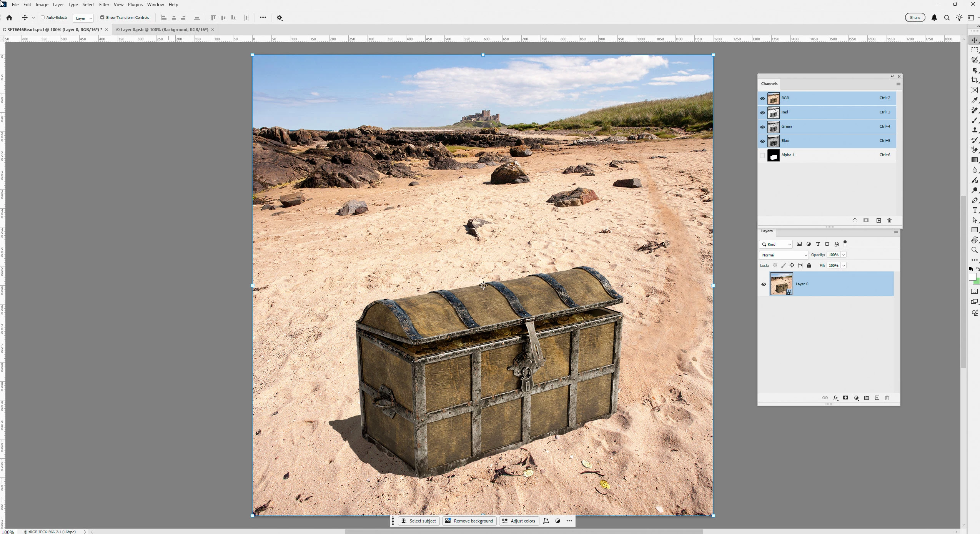Load channel as selection icon
The image size is (980, 534).
(855, 221)
